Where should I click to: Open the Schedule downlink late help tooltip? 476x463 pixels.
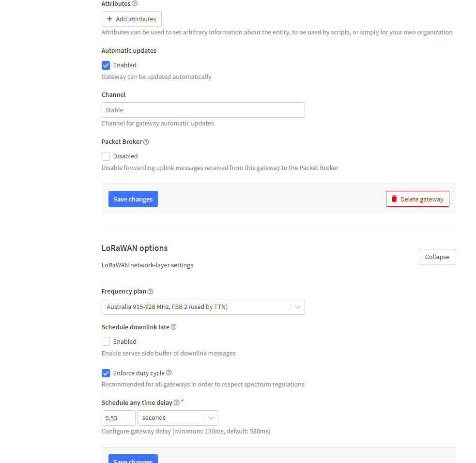tap(173, 327)
